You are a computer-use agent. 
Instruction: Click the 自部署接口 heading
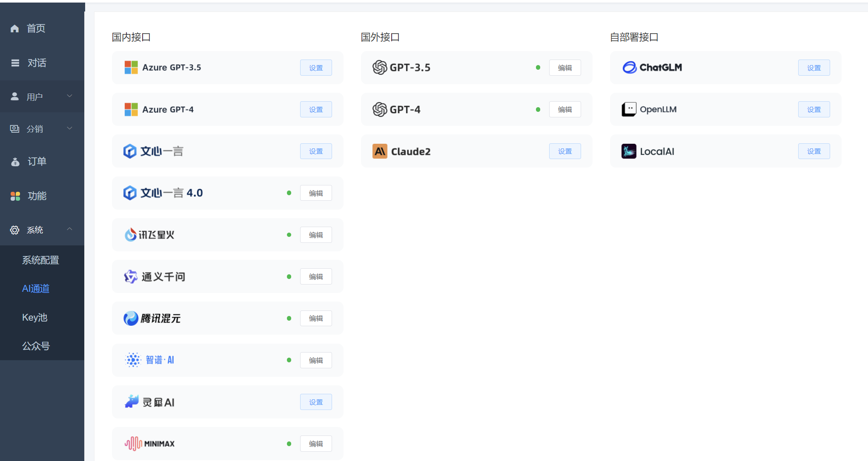click(634, 37)
